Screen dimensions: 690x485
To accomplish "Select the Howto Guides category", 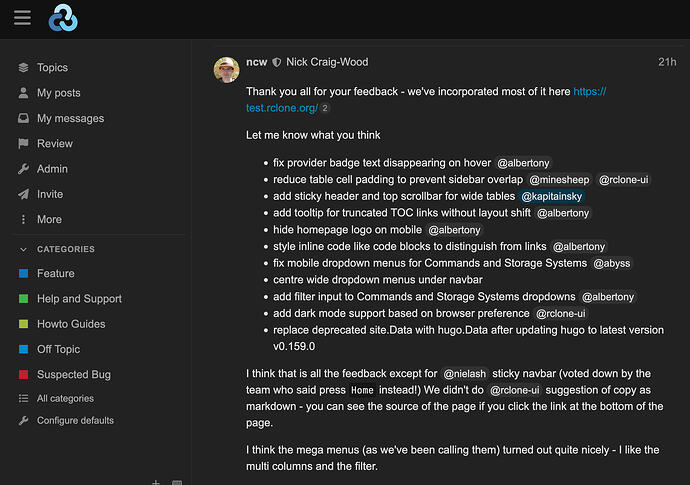I will coord(71,324).
